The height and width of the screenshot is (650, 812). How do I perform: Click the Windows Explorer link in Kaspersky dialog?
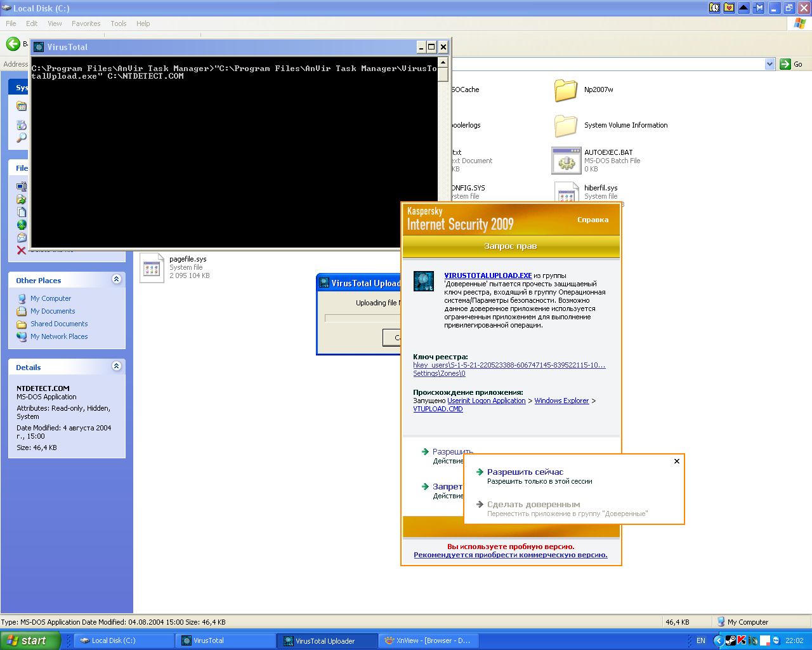coord(561,401)
